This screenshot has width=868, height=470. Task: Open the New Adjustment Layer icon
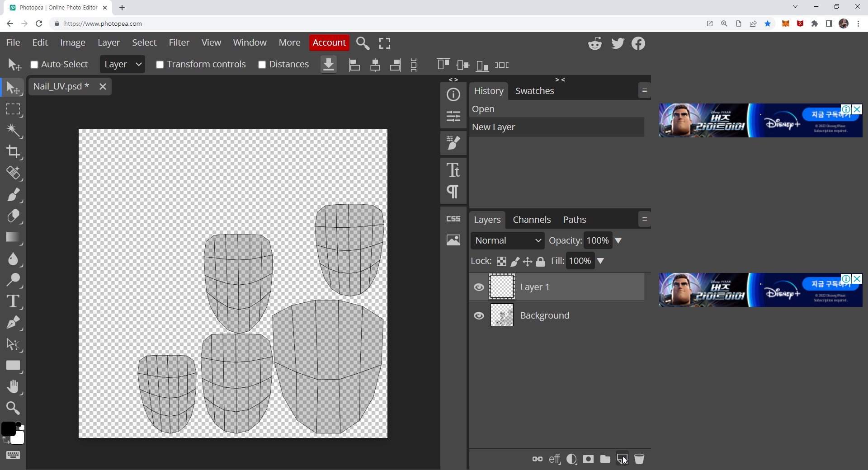[571, 459]
